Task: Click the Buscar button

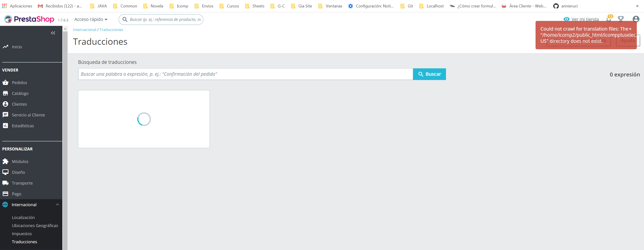Action: pos(429,74)
